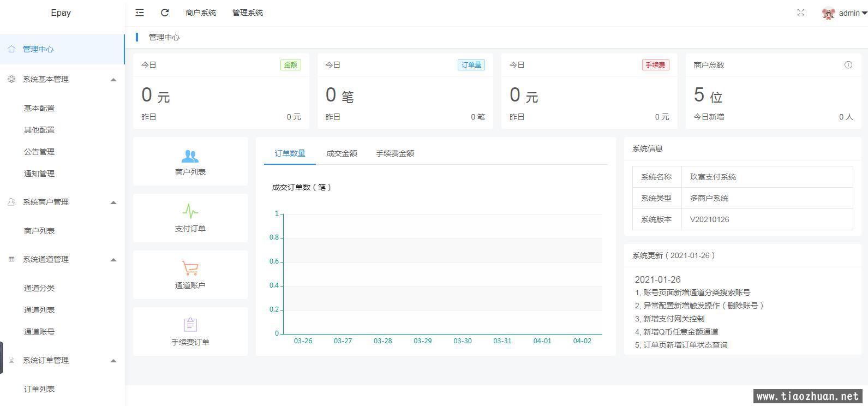Click the info icon beside 商户总数

(848, 65)
